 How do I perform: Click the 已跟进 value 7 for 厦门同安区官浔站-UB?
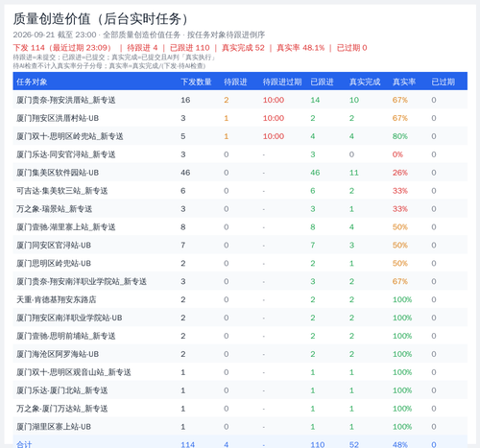coord(313,246)
